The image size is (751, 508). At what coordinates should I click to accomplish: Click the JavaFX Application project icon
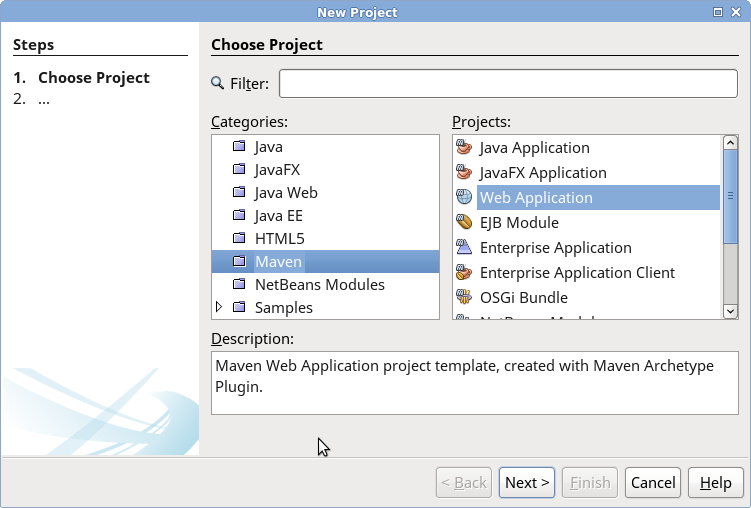click(464, 173)
